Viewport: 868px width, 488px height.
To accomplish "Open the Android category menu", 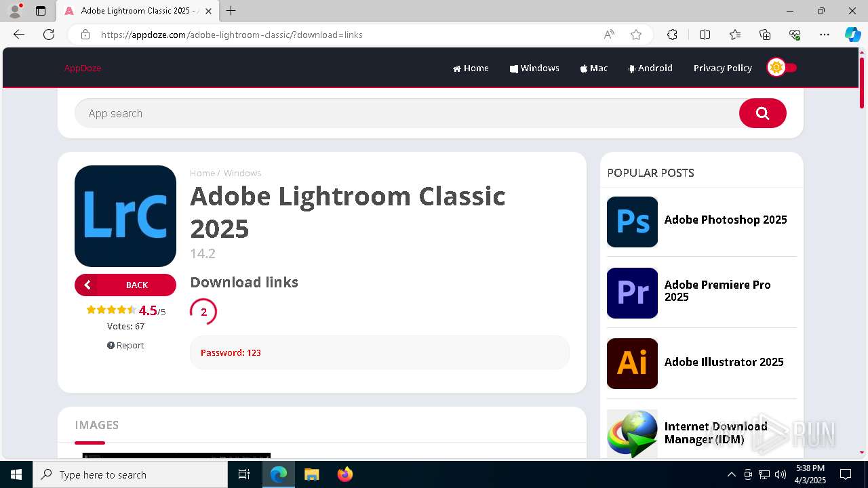I will [650, 68].
